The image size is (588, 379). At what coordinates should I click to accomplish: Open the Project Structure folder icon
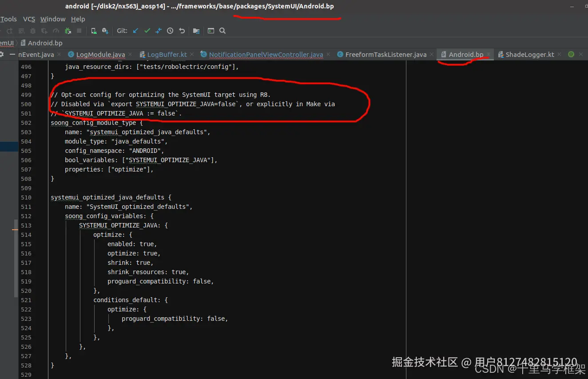196,31
